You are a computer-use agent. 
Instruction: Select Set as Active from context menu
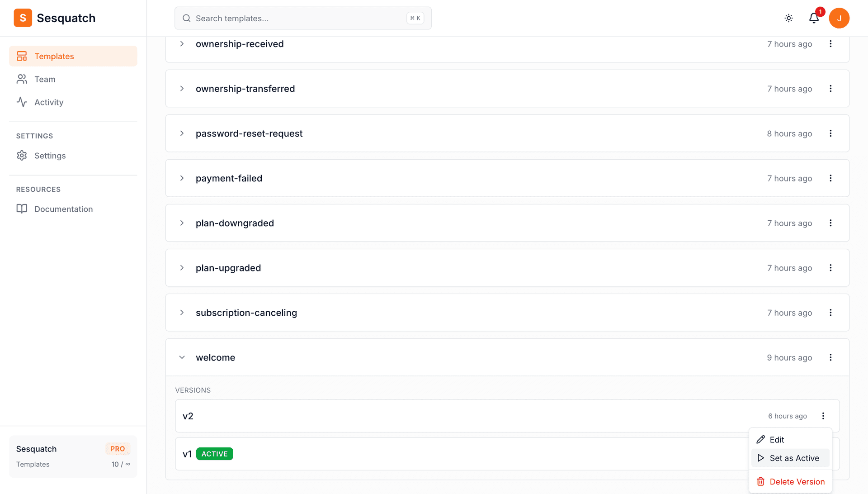(794, 458)
